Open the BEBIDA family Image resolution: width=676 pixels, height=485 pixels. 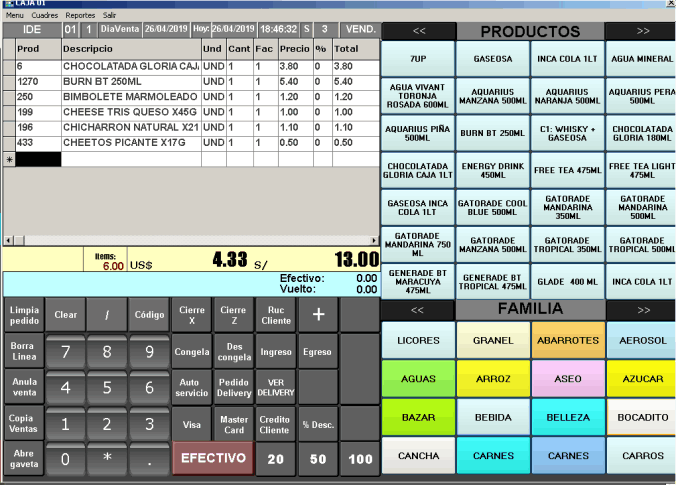coord(493,417)
